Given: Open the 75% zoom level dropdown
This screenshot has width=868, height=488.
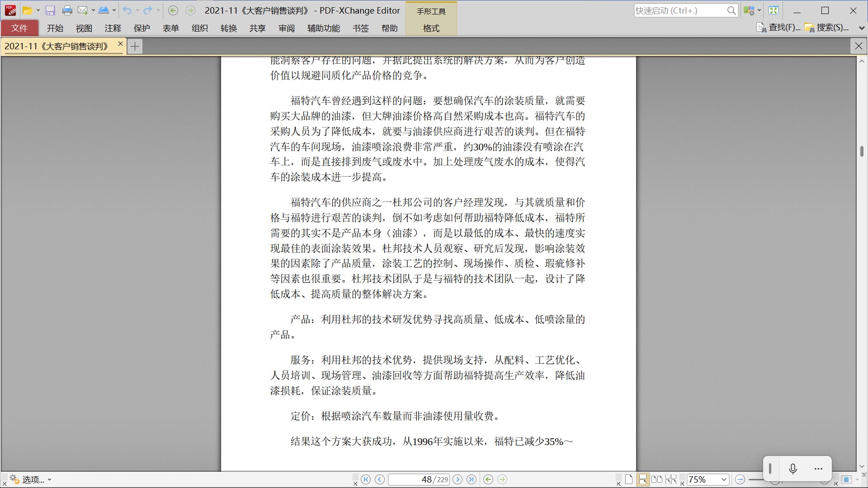Looking at the screenshot, I should click(724, 479).
